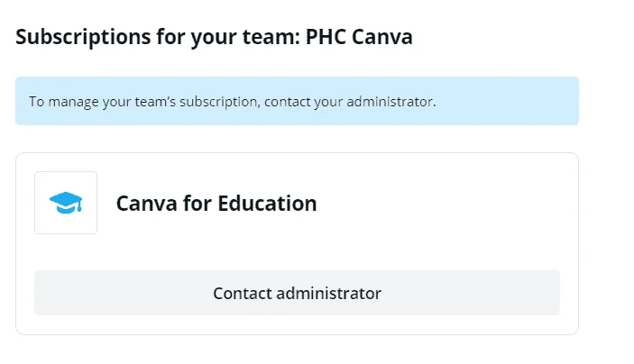Click the Contact administrator button
Viewport: 634px width, 364px height.
(x=298, y=293)
